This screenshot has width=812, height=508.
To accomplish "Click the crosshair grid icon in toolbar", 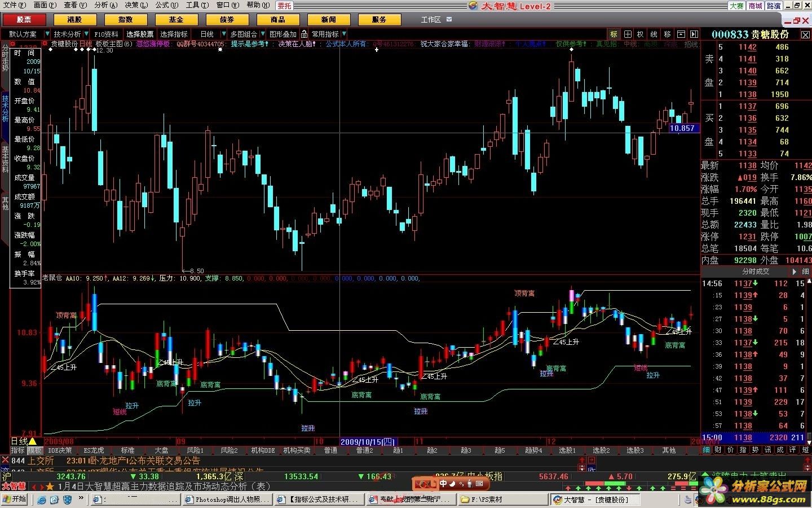I will [627, 34].
